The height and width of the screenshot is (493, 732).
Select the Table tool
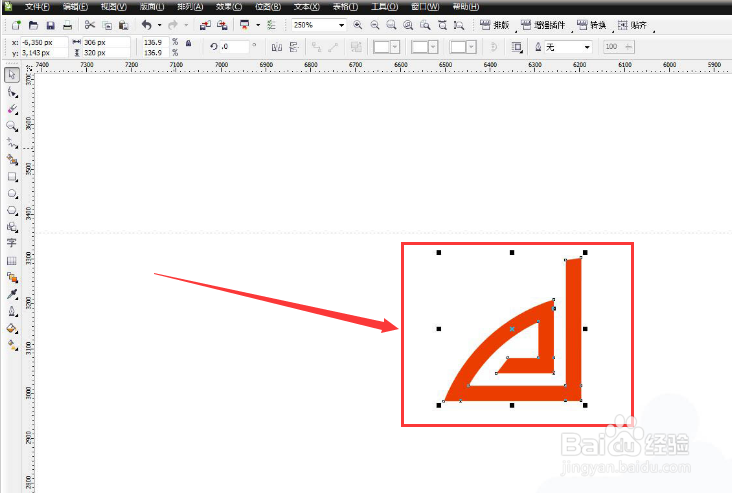coord(12,261)
